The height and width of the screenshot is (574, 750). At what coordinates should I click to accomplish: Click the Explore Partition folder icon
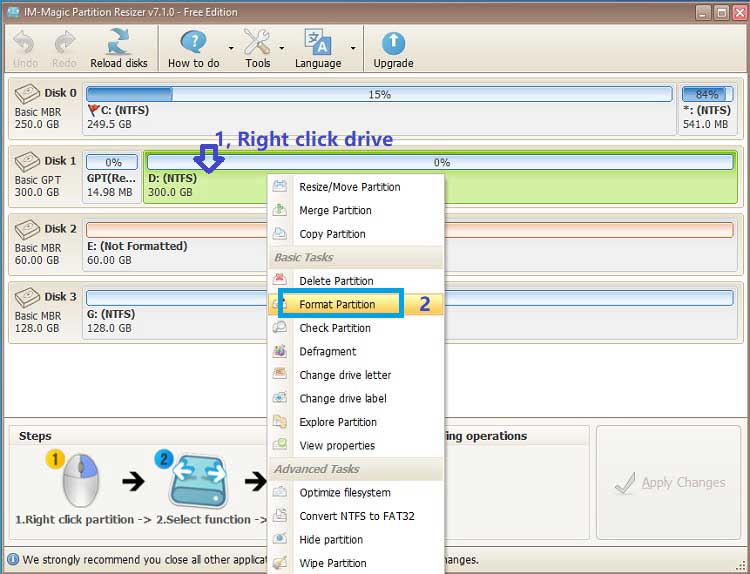pyautogui.click(x=280, y=421)
